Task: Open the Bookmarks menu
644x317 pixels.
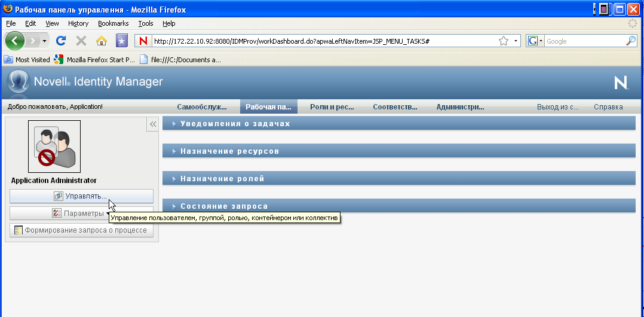Action: pos(114,23)
